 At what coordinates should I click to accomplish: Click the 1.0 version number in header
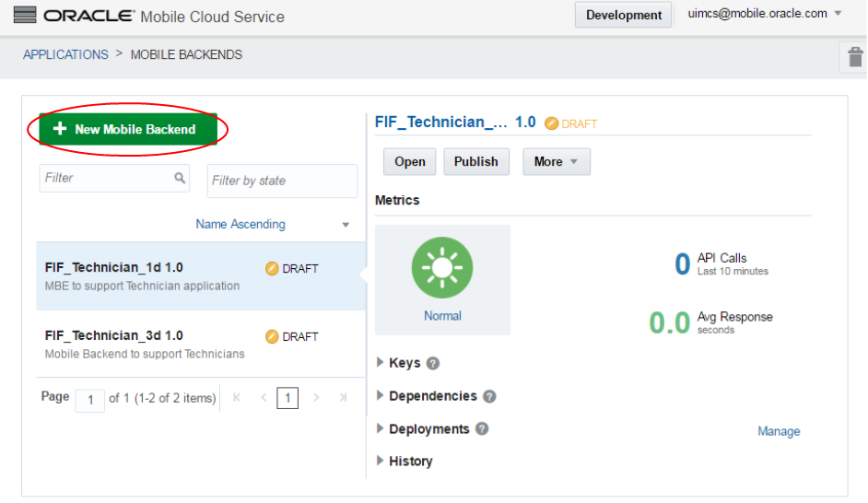point(525,123)
